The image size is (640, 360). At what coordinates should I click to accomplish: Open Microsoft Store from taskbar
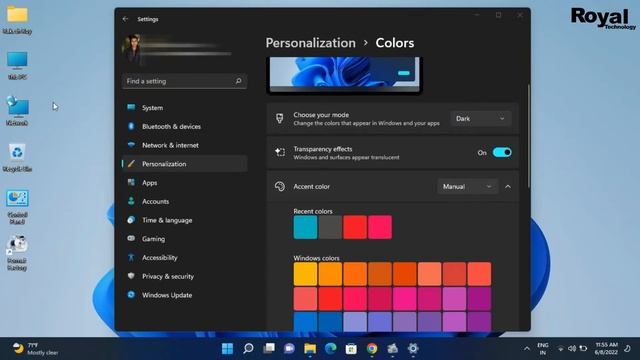point(351,349)
